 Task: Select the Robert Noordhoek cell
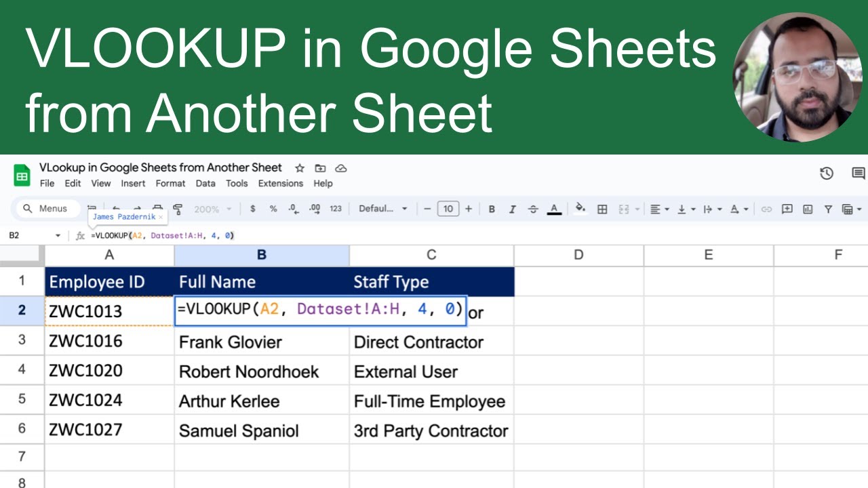click(x=262, y=371)
